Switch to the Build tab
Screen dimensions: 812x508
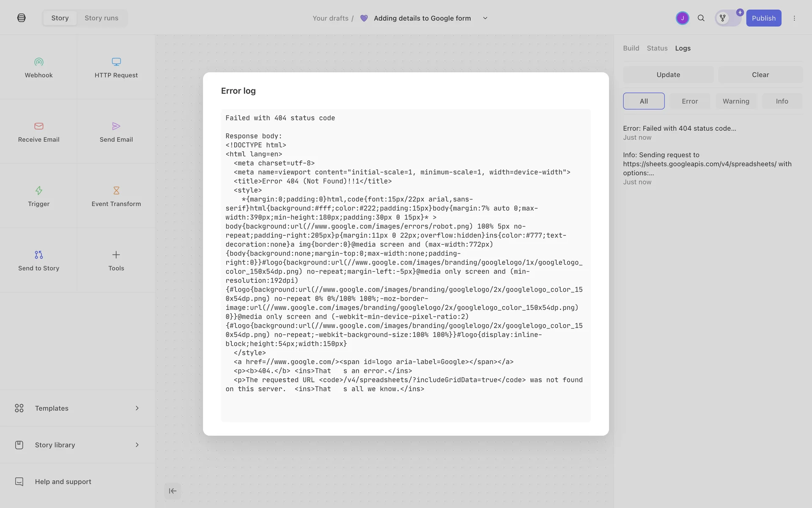click(631, 48)
